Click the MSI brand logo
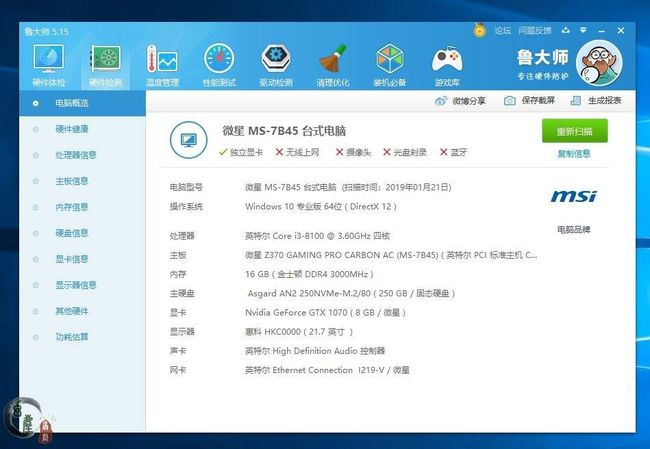The height and width of the screenshot is (449, 650). 573,196
